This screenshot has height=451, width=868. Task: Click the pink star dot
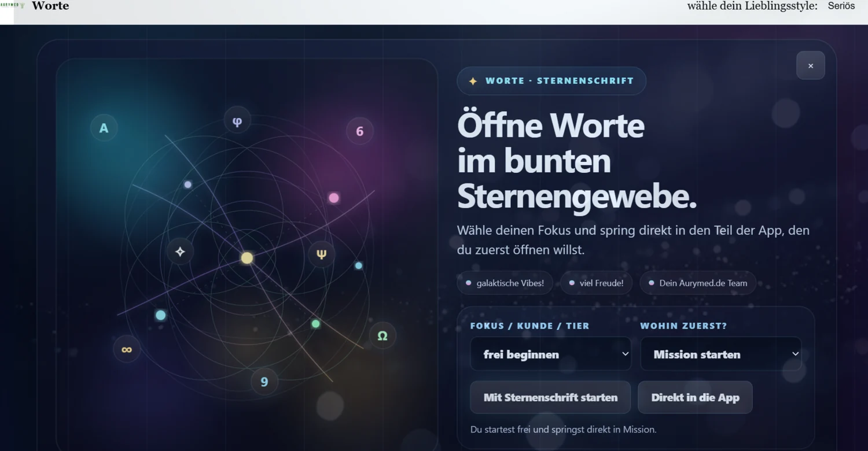point(334,198)
